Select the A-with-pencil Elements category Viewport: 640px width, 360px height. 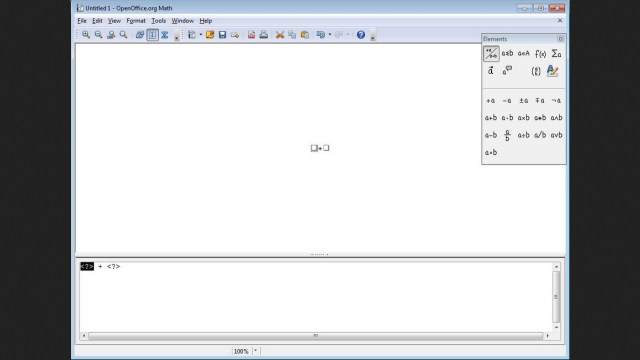pos(553,71)
